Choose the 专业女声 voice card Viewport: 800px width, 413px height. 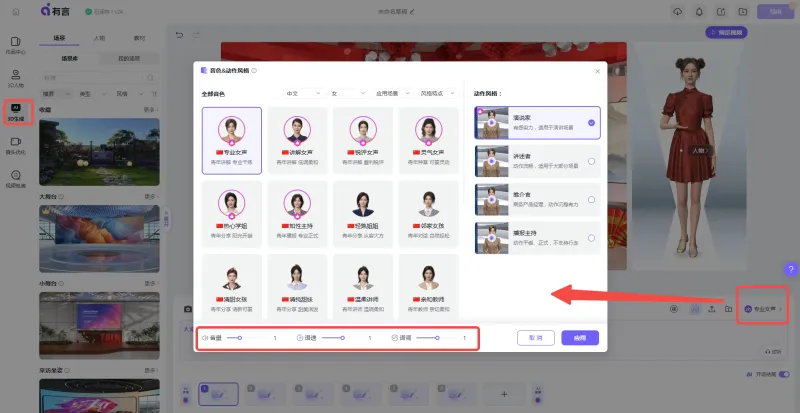(x=232, y=141)
